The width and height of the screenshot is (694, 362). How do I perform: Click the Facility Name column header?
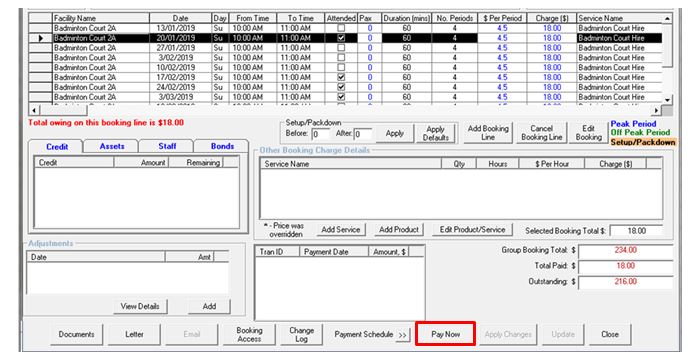click(x=101, y=18)
